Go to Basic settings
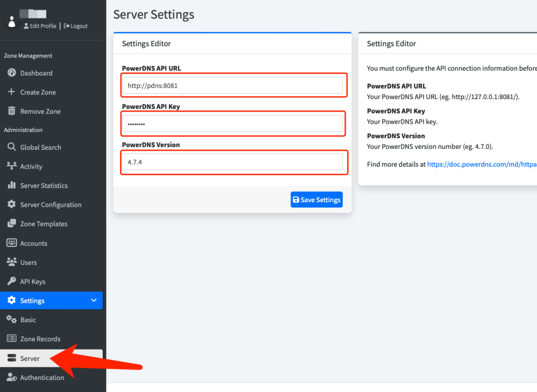Image resolution: width=537 pixels, height=392 pixels. (x=28, y=320)
